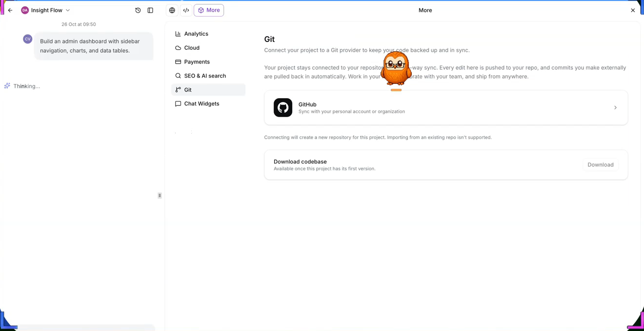The image size is (644, 331).
Task: Click the sparkle Thinking icon
Action: [7, 86]
